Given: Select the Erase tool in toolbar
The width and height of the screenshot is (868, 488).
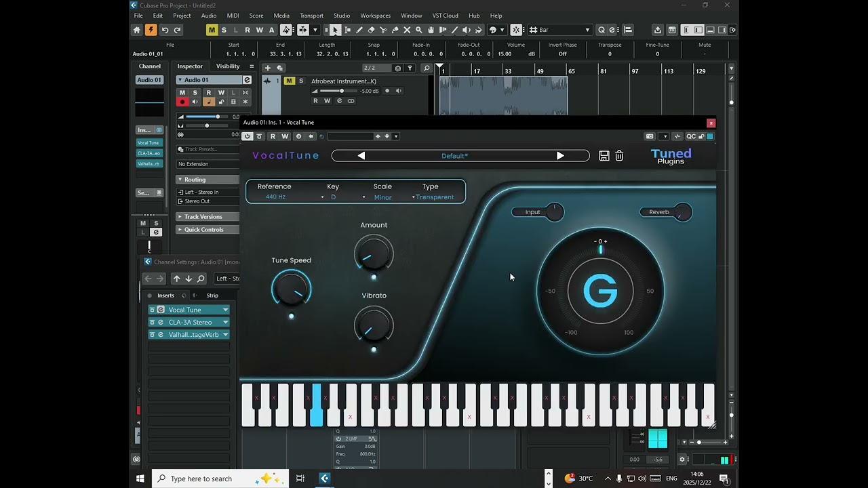Looking at the screenshot, I should pos(371,30).
